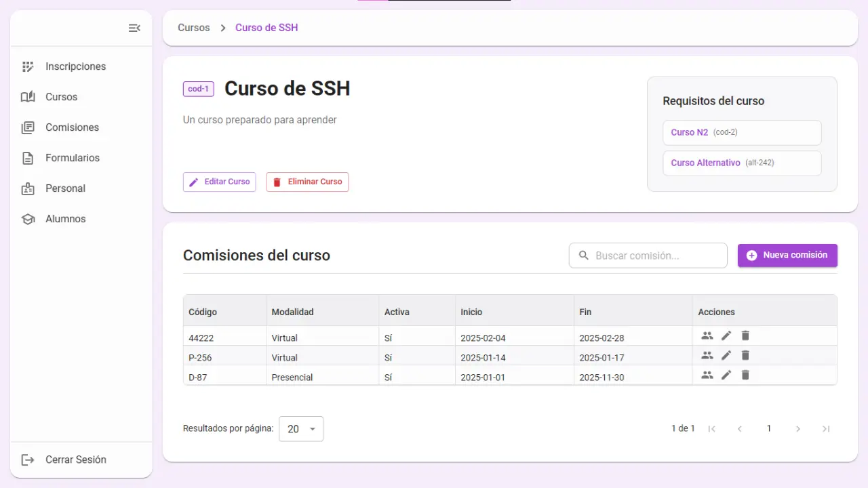Go to previous page arrow
The image size is (868, 488).
click(740, 428)
